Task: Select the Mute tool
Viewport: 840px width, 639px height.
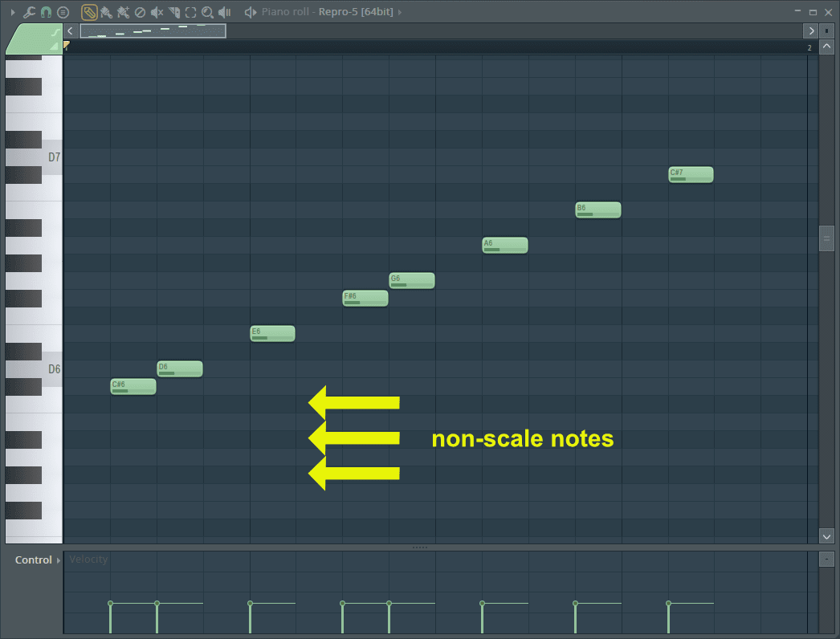Action: [x=156, y=12]
